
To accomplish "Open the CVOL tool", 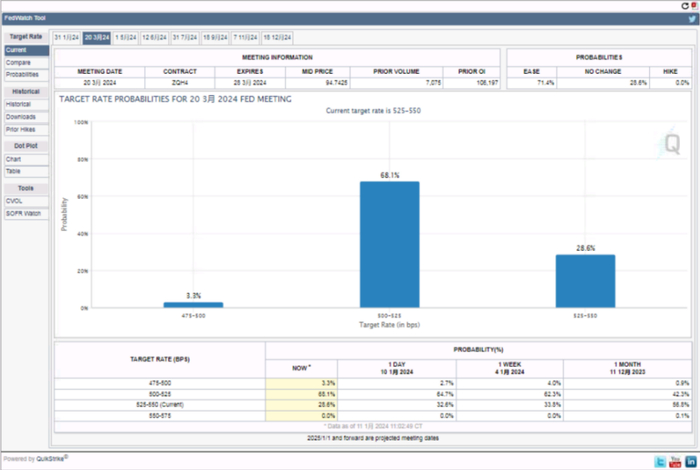I will click(15, 201).
